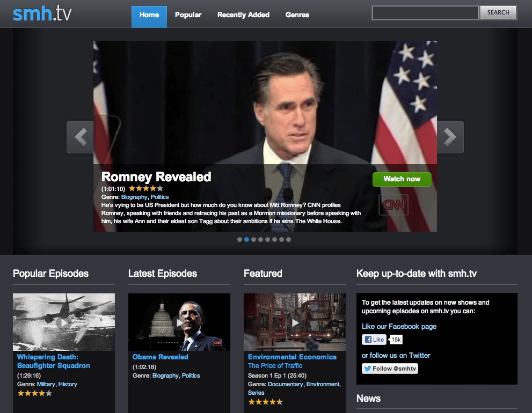
Task: Click News section heading
Action: [368, 398]
